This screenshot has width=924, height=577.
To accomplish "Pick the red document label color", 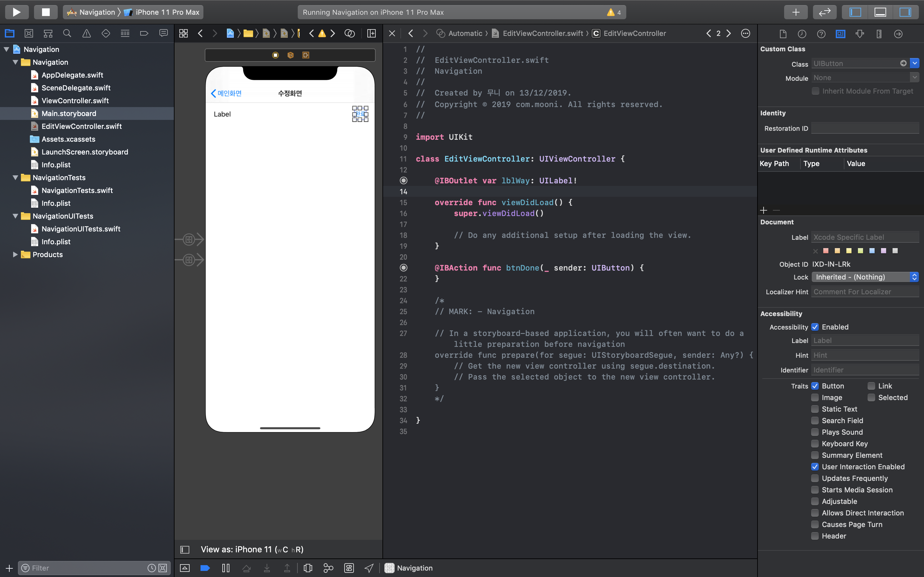I will (826, 251).
